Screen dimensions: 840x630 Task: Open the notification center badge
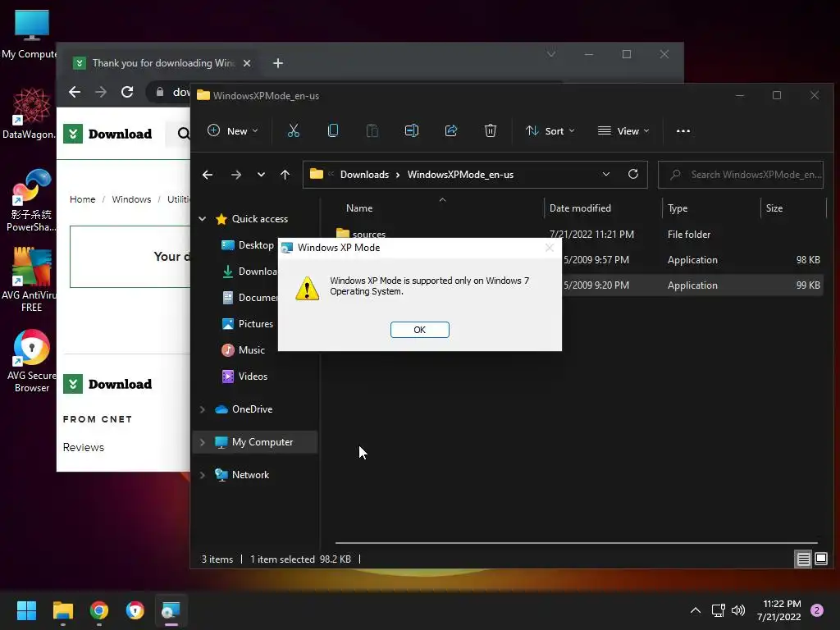(817, 610)
